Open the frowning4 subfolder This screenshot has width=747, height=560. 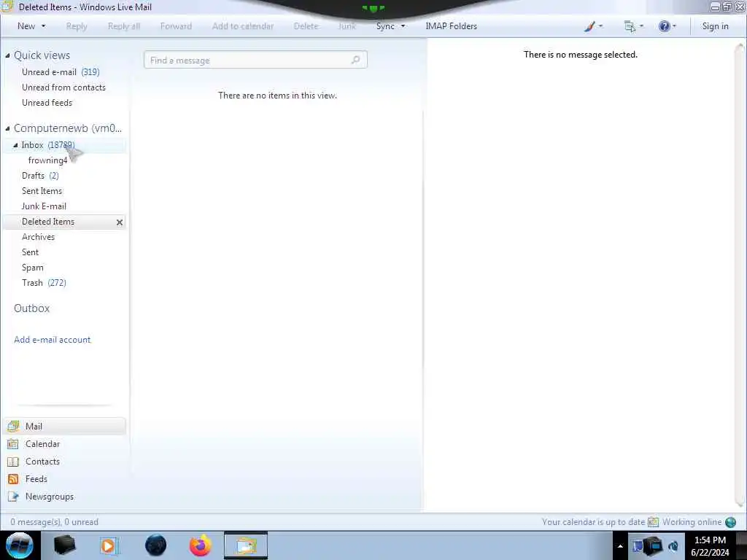tap(47, 160)
